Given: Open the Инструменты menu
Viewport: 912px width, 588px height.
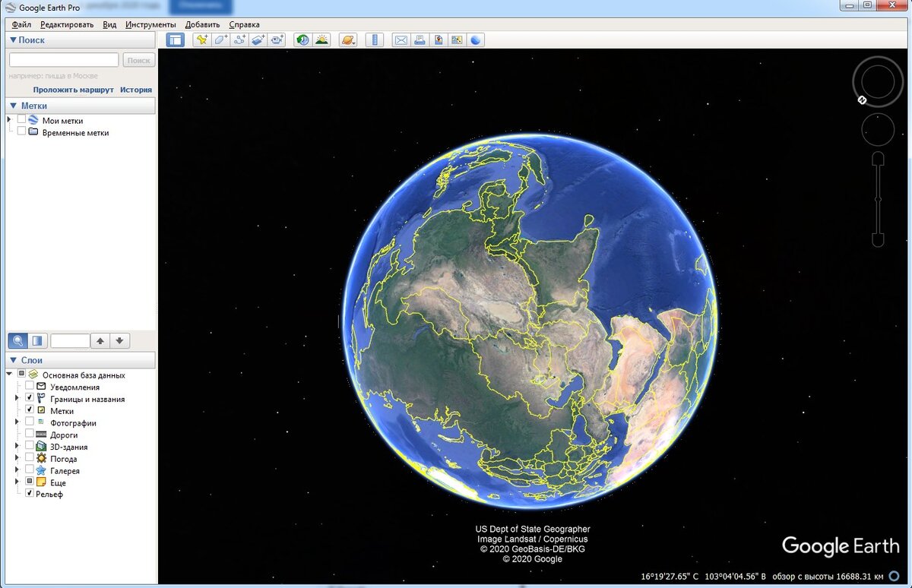Looking at the screenshot, I should (x=150, y=24).
